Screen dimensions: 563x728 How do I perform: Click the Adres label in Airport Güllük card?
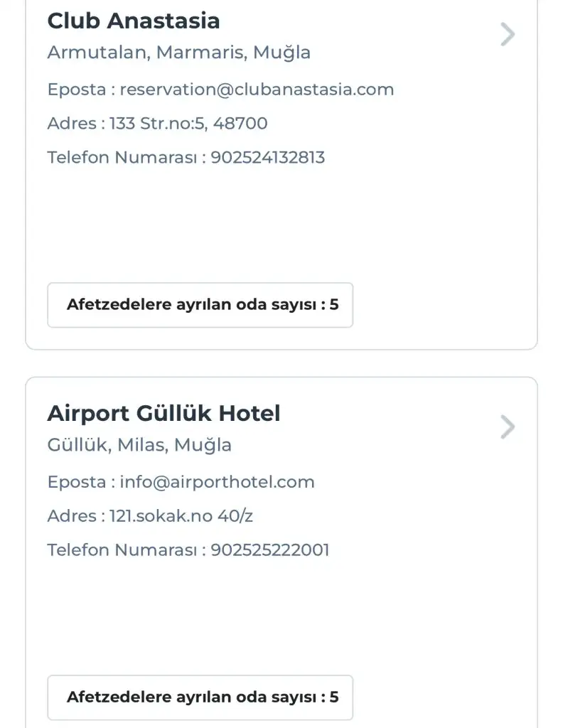(72, 516)
